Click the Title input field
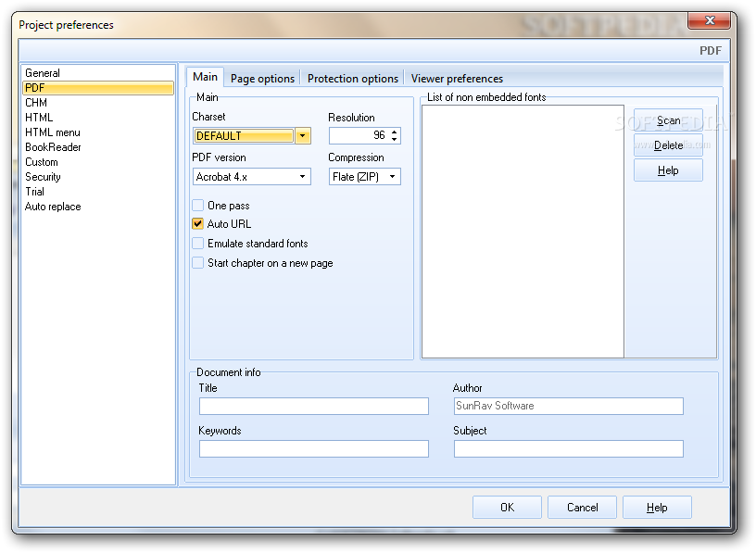Screen dimensions: 756x553 coord(314,406)
